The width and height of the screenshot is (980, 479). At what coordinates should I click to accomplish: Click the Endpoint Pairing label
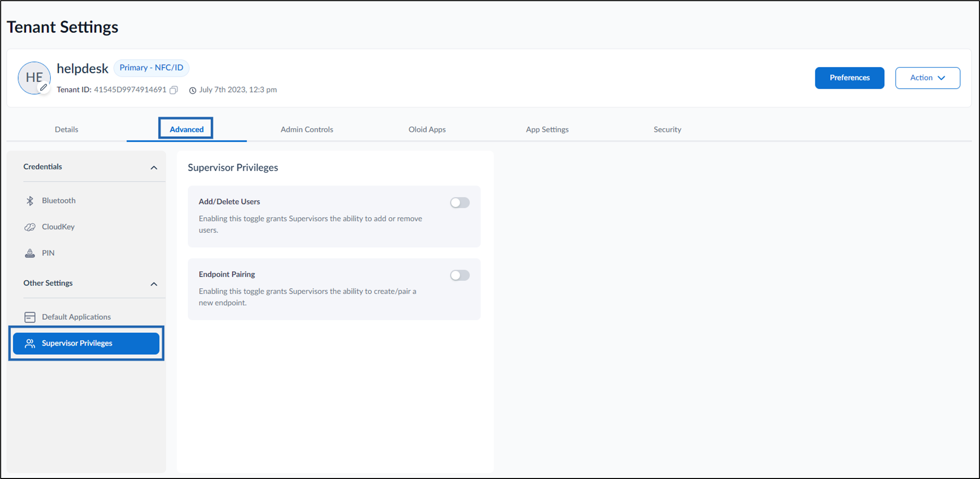227,274
